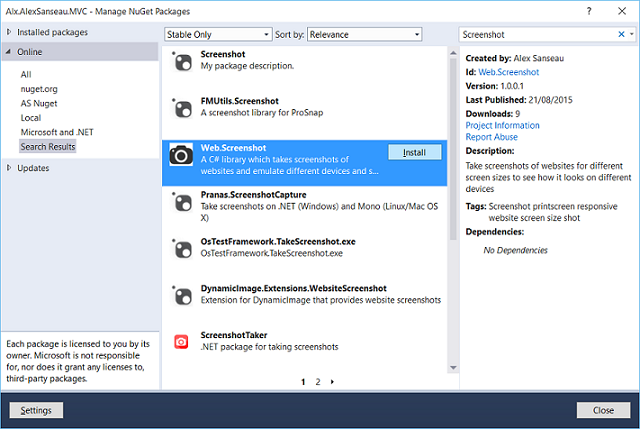
Task: Click the Close button at bottom
Action: 603,410
